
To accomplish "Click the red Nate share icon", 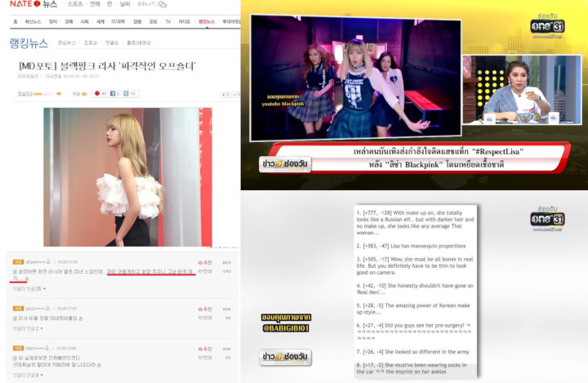I will (97, 93).
